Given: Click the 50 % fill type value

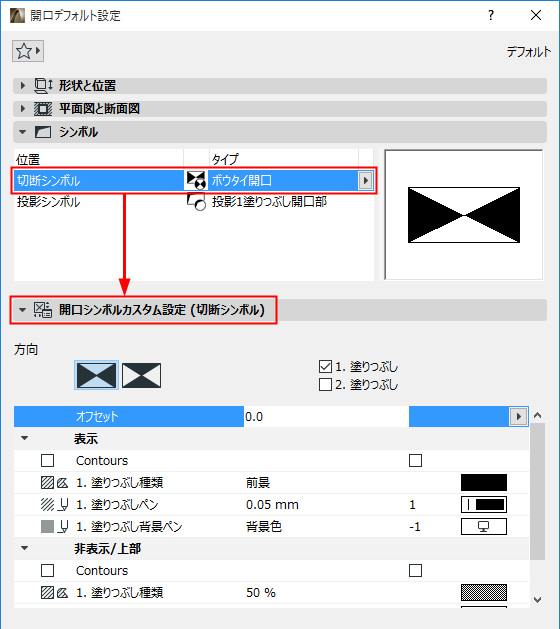Looking at the screenshot, I should click(x=261, y=592).
